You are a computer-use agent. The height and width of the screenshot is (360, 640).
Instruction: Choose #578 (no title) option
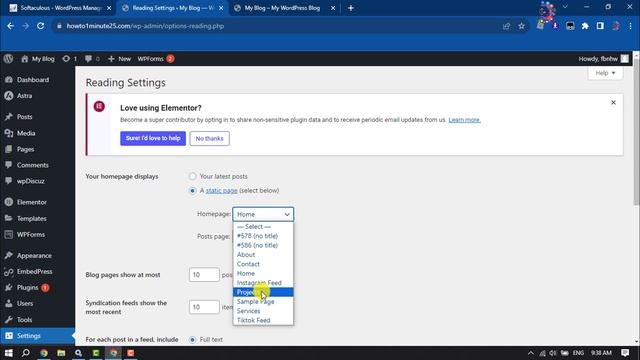pyautogui.click(x=263, y=236)
